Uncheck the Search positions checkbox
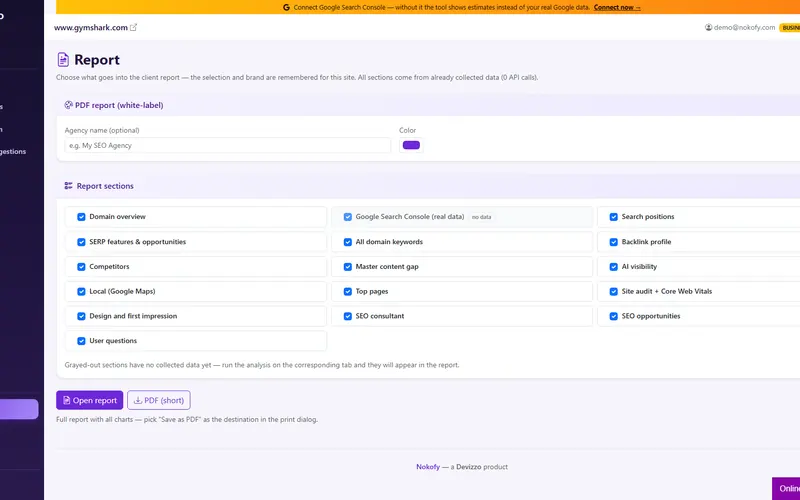 pos(614,217)
